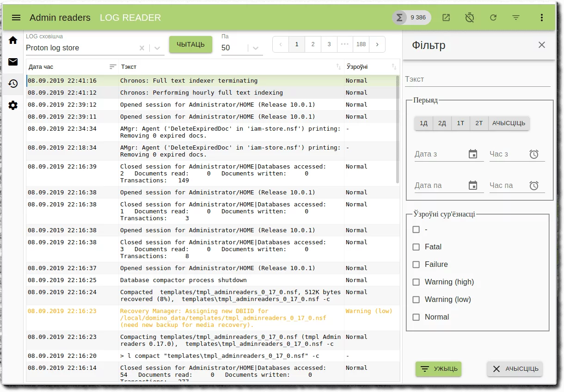Viewport: 564px width, 392px height.
Task: Toggle the auto-refresh timer-off icon
Action: [469, 18]
